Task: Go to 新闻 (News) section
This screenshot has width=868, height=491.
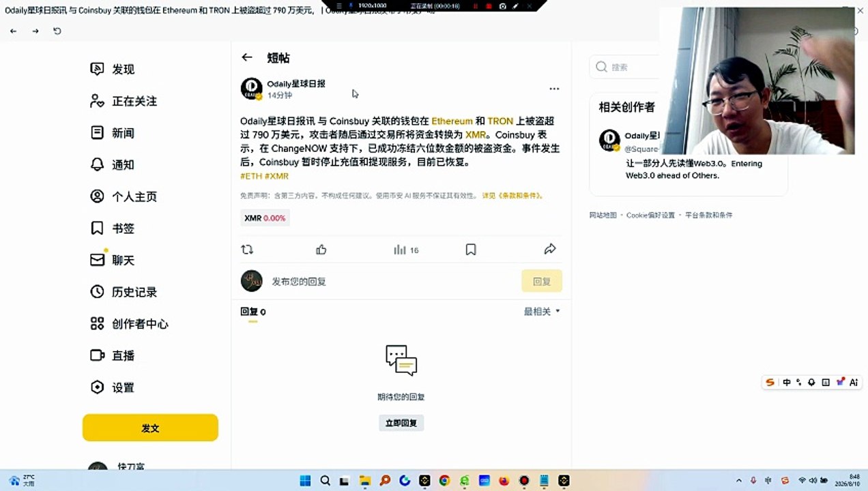Action: (113, 133)
